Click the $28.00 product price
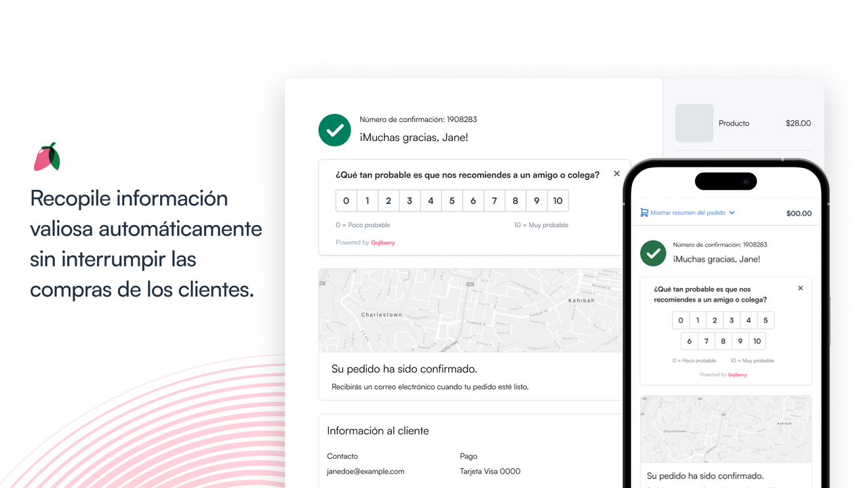The image size is (868, 488). pyautogui.click(x=798, y=123)
